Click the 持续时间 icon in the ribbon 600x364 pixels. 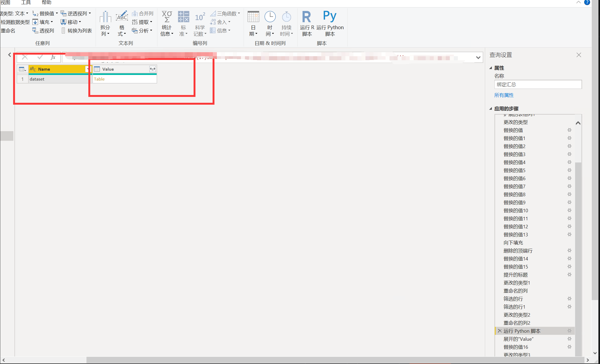(x=286, y=23)
